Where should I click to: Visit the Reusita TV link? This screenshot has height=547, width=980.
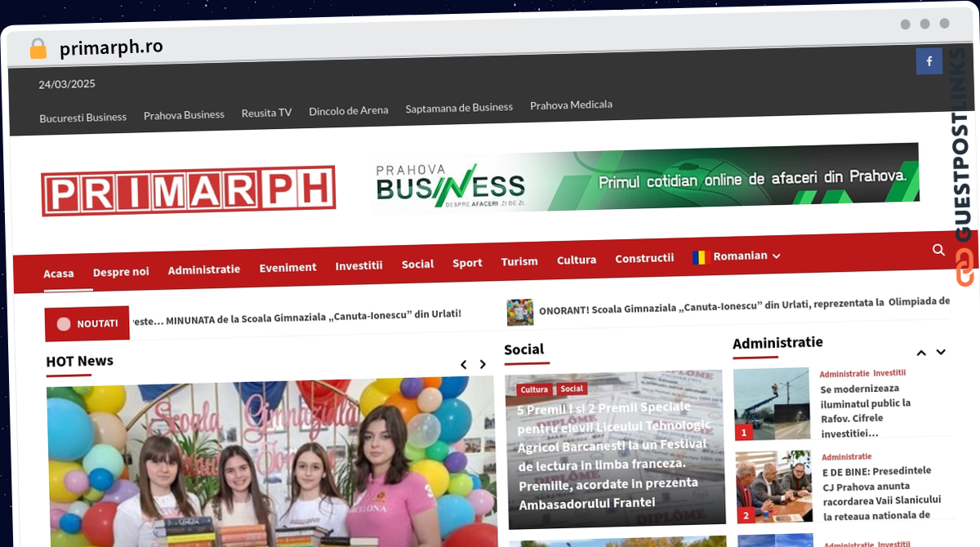(x=266, y=113)
